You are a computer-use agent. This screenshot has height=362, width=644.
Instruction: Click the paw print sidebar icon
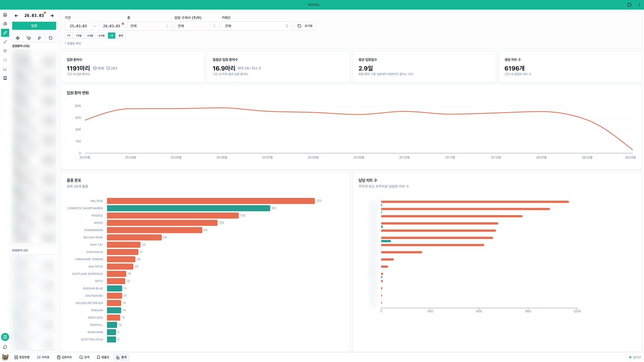5,24
